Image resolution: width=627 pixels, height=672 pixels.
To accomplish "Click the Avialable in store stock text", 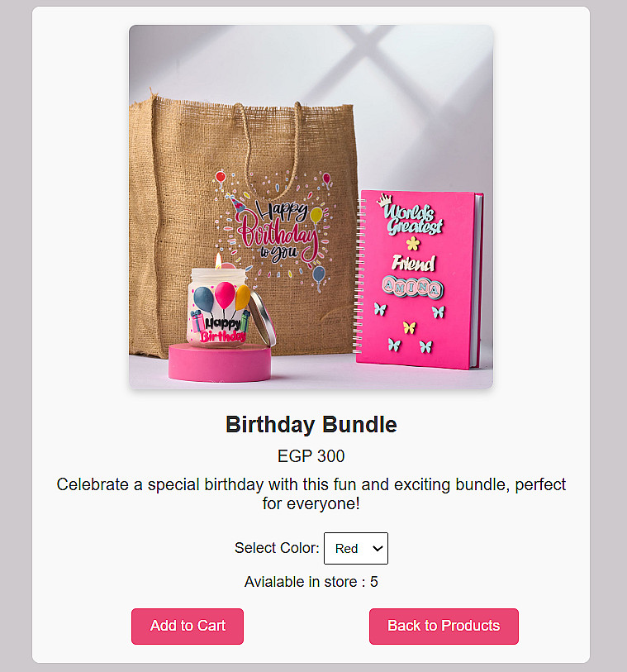I will (311, 582).
